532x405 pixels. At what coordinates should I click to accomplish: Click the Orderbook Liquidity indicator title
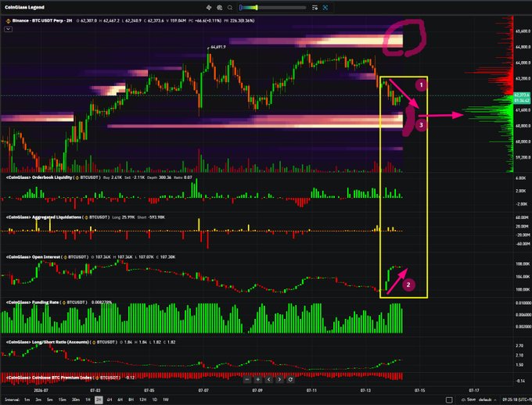point(39,177)
